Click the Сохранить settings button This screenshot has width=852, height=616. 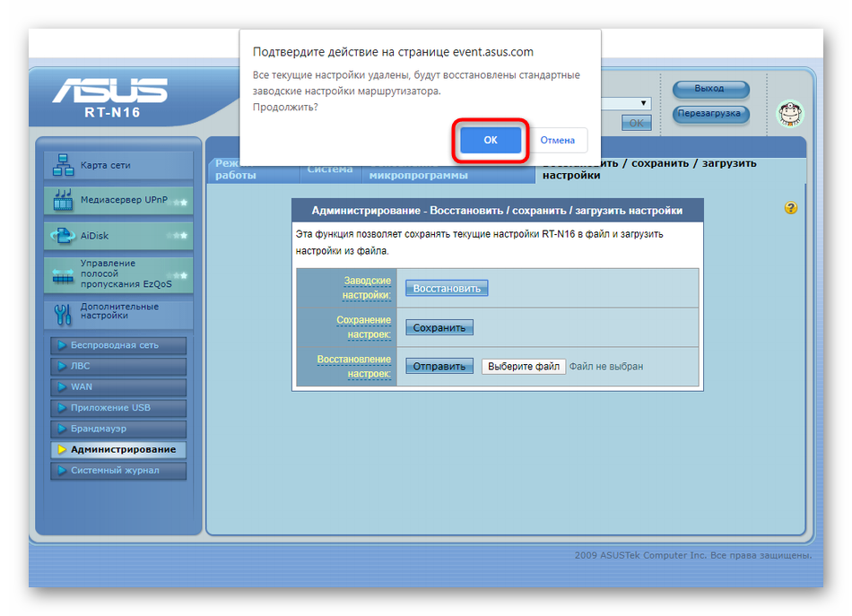point(439,327)
